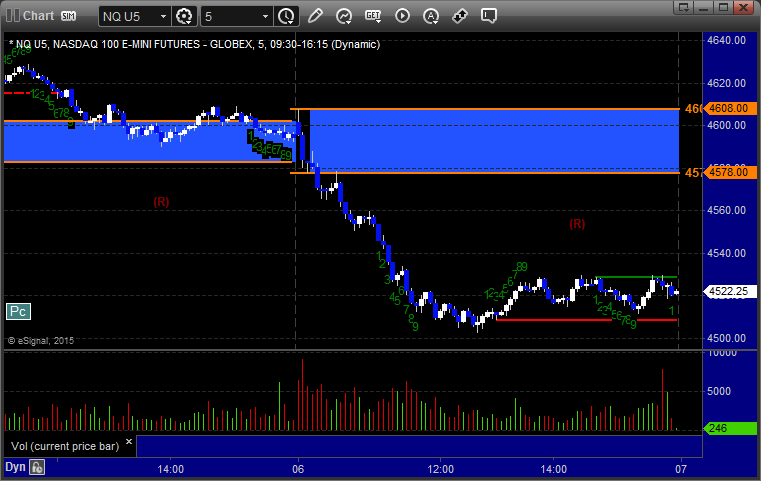Click the Chart title label
761x481 pixels.
pos(38,16)
